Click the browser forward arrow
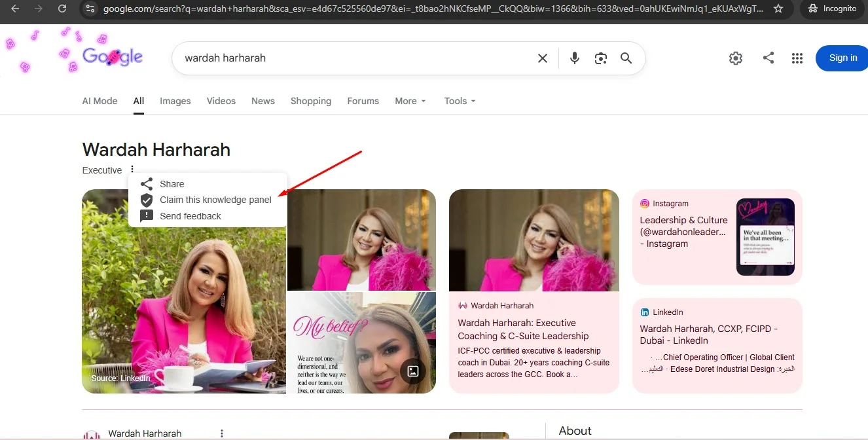 39,9
